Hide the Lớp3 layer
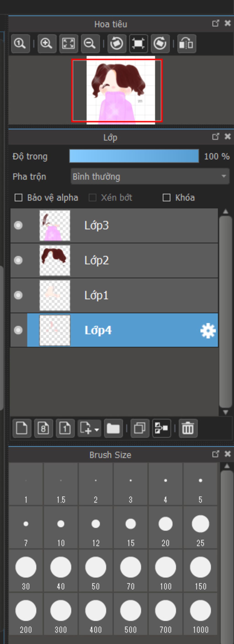The width and height of the screenshot is (234, 644). tap(18, 225)
